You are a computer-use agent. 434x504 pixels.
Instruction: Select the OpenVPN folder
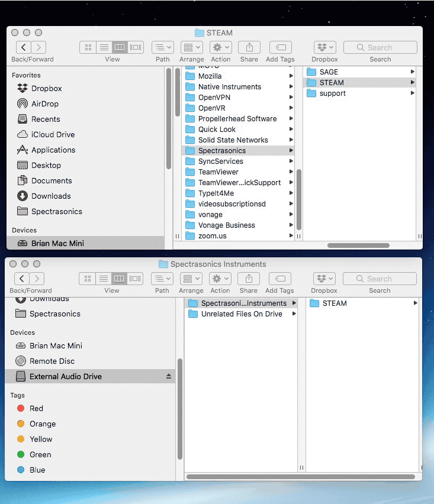coord(239,98)
